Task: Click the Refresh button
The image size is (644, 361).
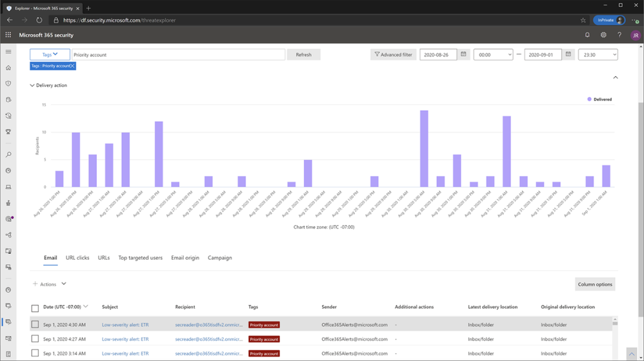Action: pyautogui.click(x=303, y=55)
